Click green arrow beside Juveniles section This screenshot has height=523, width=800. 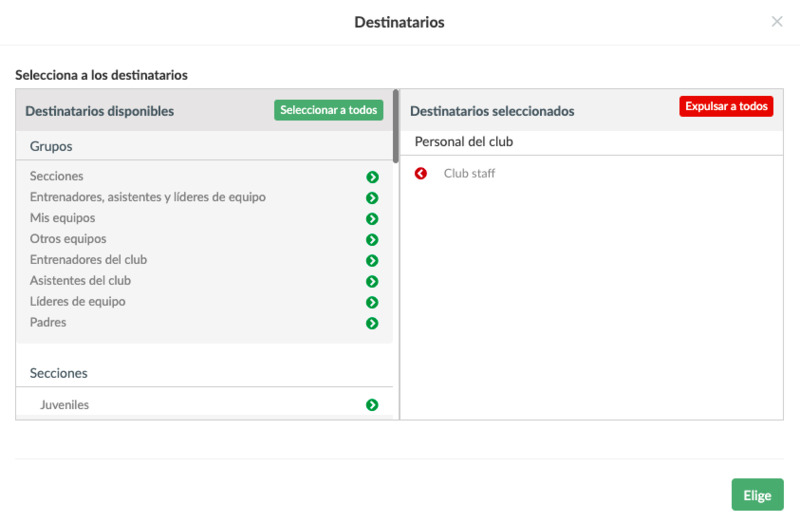click(x=372, y=405)
